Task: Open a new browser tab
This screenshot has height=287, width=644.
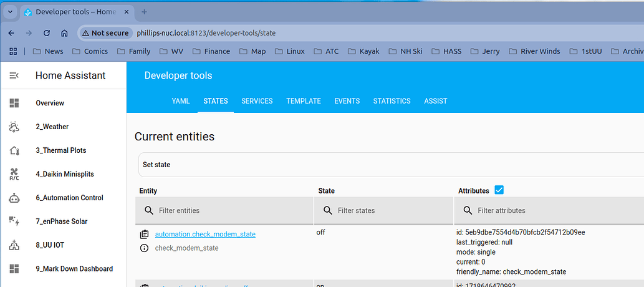Action: [144, 12]
